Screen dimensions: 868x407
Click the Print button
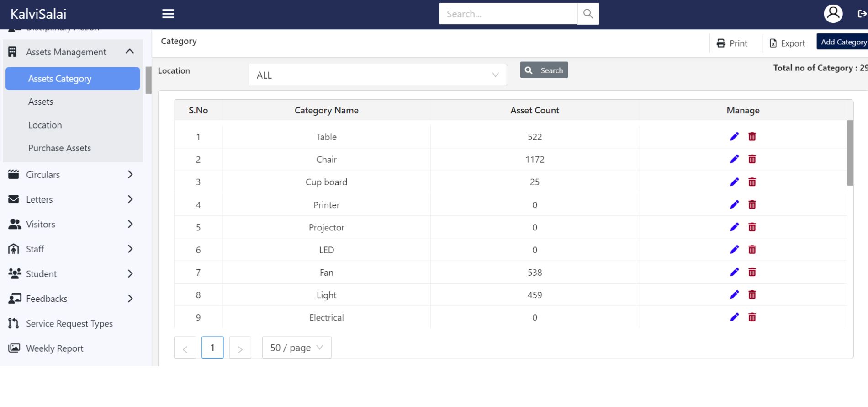point(732,43)
